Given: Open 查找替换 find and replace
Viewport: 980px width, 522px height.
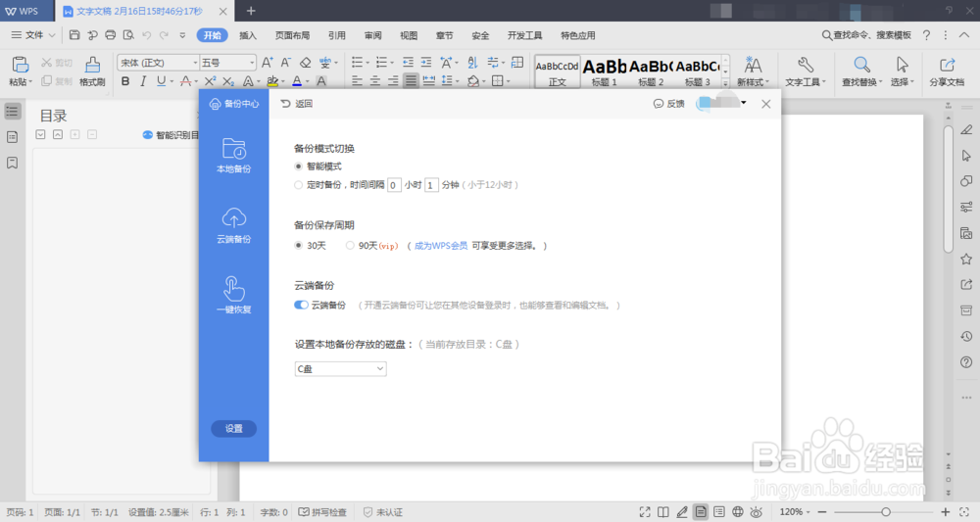Looking at the screenshot, I should click(861, 71).
